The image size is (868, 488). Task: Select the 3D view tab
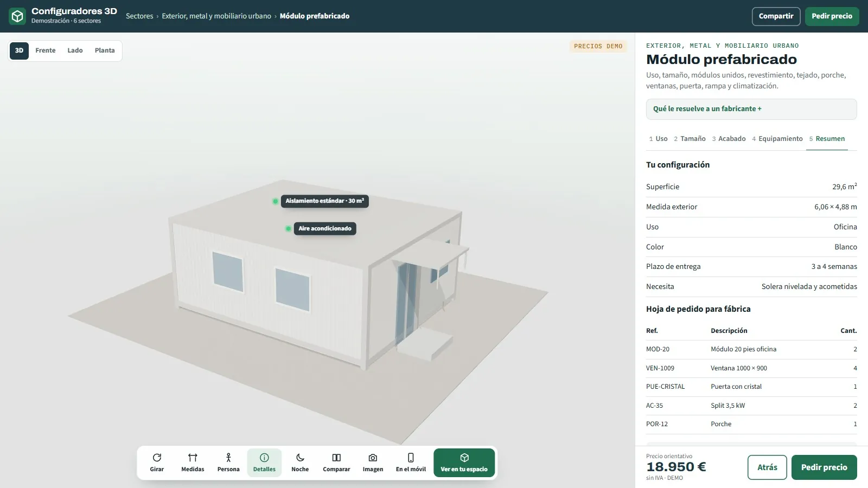[x=19, y=50]
